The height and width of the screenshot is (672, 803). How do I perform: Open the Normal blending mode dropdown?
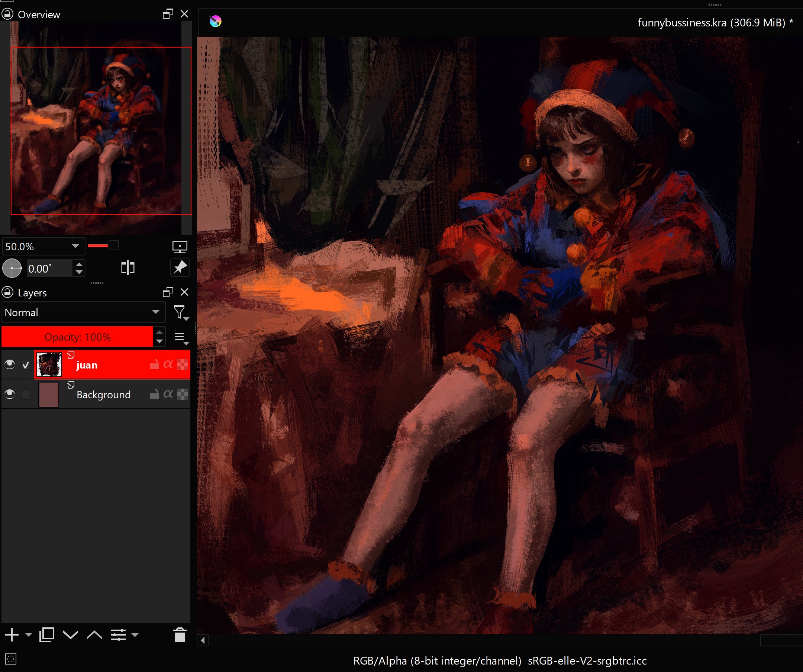[83, 312]
